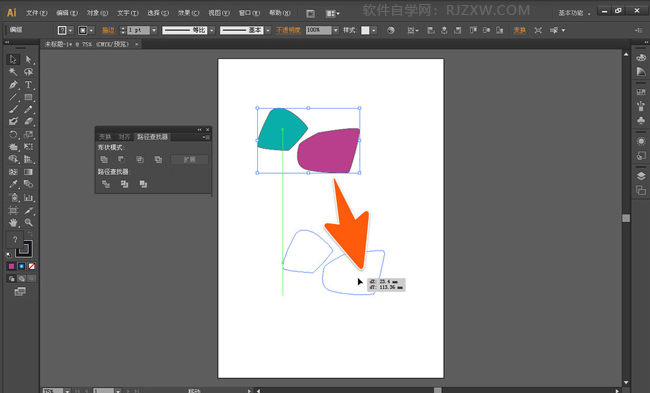The height and width of the screenshot is (393, 650).
Task: Switch to the Gradient fill mode button
Action: pos(22,266)
